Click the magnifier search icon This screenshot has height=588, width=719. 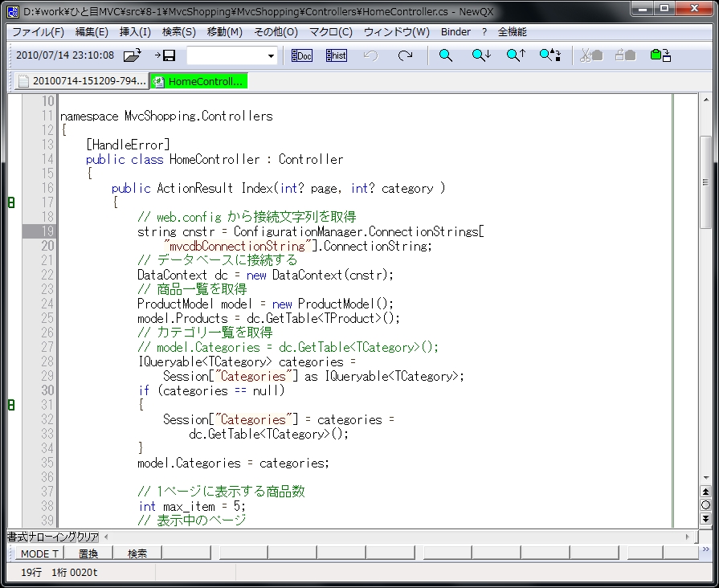pyautogui.click(x=445, y=55)
